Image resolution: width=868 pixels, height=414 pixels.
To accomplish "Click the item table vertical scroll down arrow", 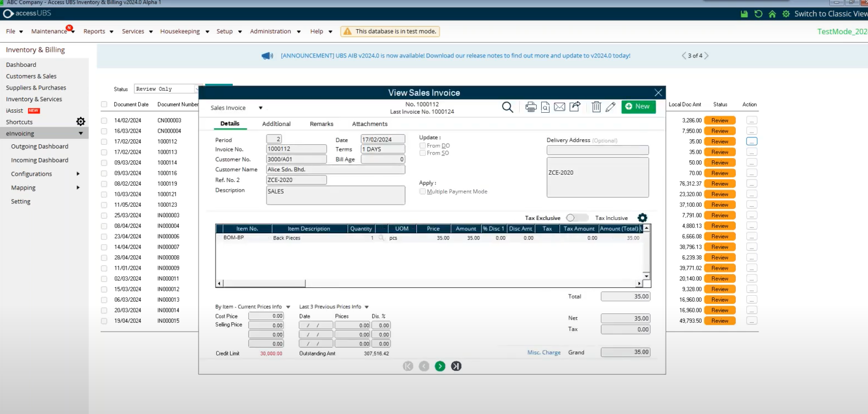I will coord(646,276).
